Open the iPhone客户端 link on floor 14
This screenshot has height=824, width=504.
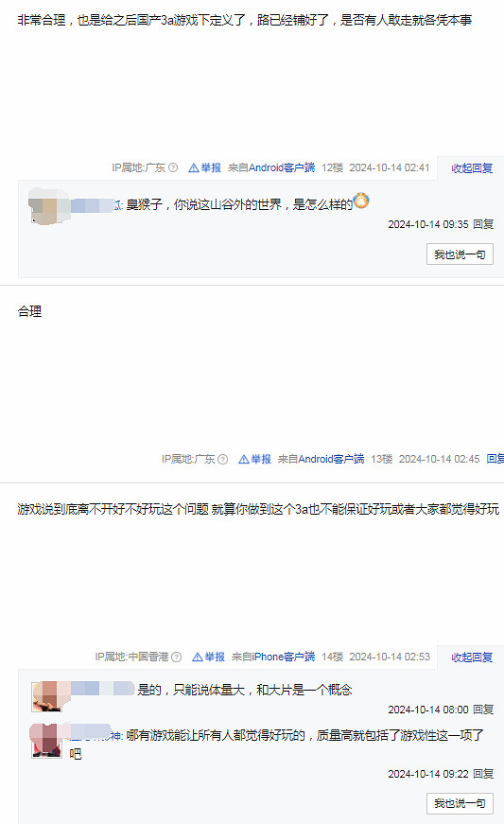(x=284, y=657)
